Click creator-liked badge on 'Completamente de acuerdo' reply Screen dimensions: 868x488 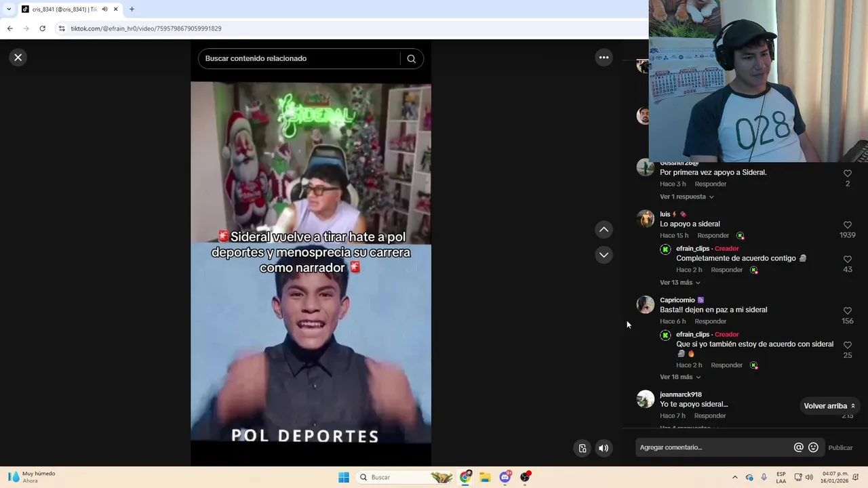[753, 270]
